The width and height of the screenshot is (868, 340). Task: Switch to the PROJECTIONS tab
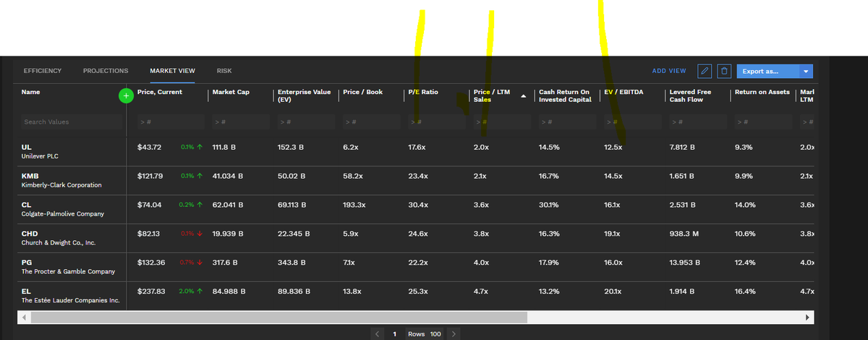point(106,70)
